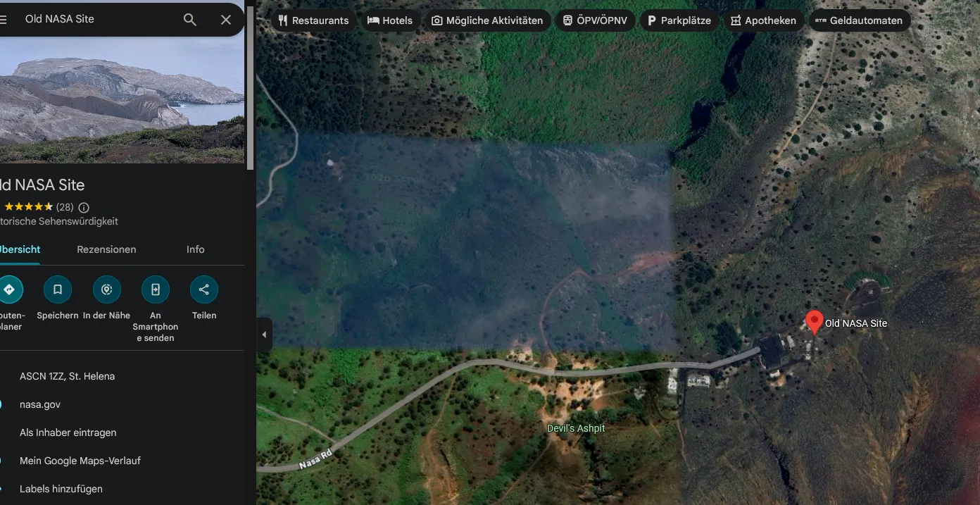This screenshot has width=980, height=505.
Task: Open the Old NASA Site photo
Action: point(122,100)
